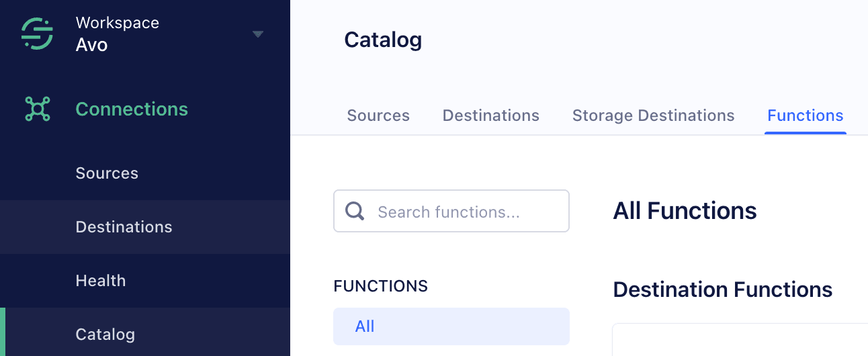Image resolution: width=868 pixels, height=356 pixels.
Task: Click the Connections network icon
Action: click(x=38, y=109)
